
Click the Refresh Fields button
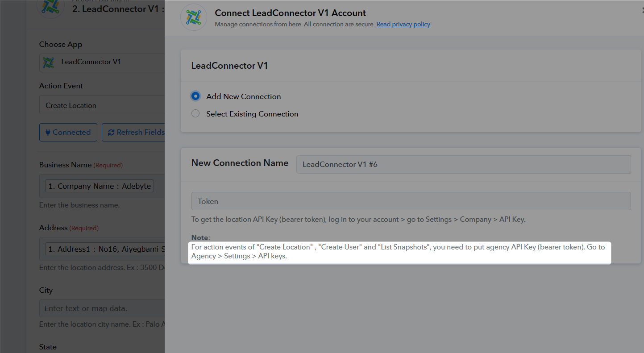pyautogui.click(x=133, y=132)
